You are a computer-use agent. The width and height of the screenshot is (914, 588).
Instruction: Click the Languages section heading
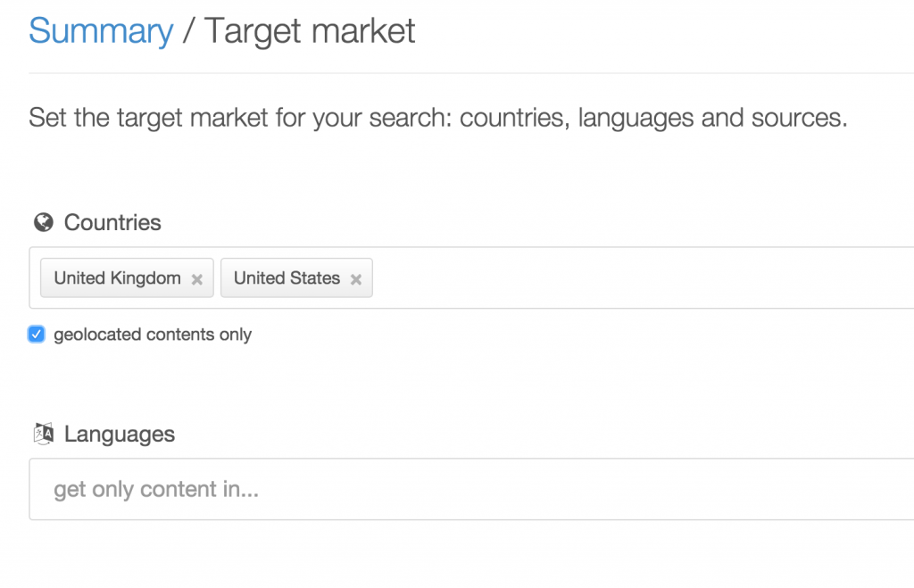tap(120, 435)
